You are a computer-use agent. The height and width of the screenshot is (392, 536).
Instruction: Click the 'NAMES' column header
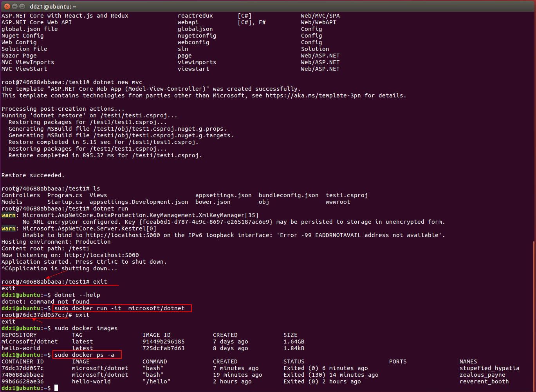[x=468, y=361]
